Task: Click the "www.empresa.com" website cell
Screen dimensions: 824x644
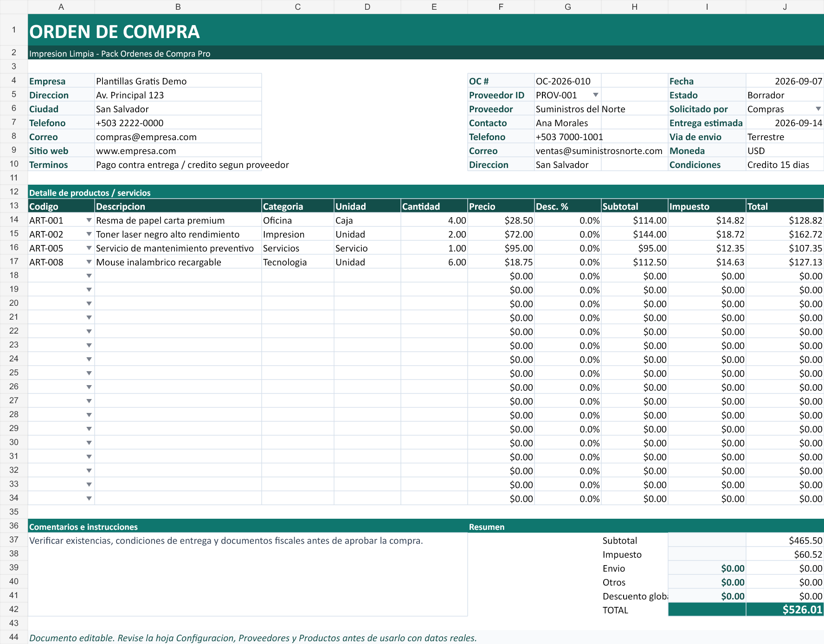Action: coord(178,150)
